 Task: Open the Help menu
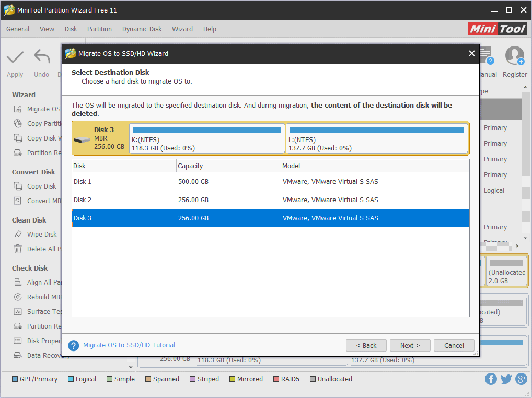(210, 29)
